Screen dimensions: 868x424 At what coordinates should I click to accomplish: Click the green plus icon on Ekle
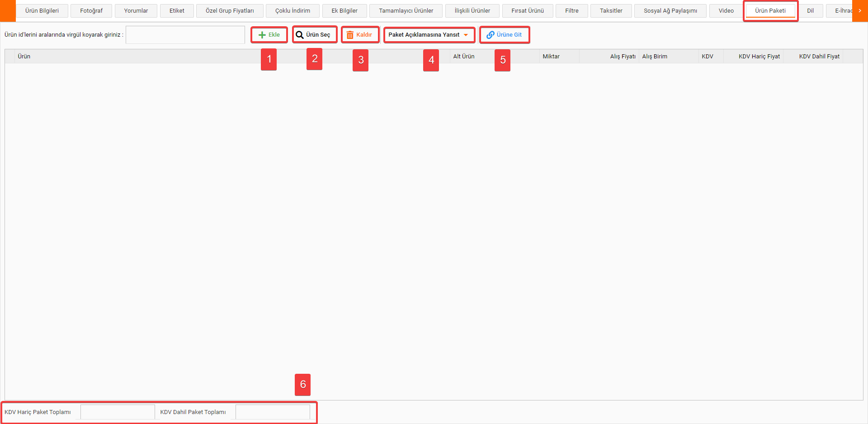[262, 35]
